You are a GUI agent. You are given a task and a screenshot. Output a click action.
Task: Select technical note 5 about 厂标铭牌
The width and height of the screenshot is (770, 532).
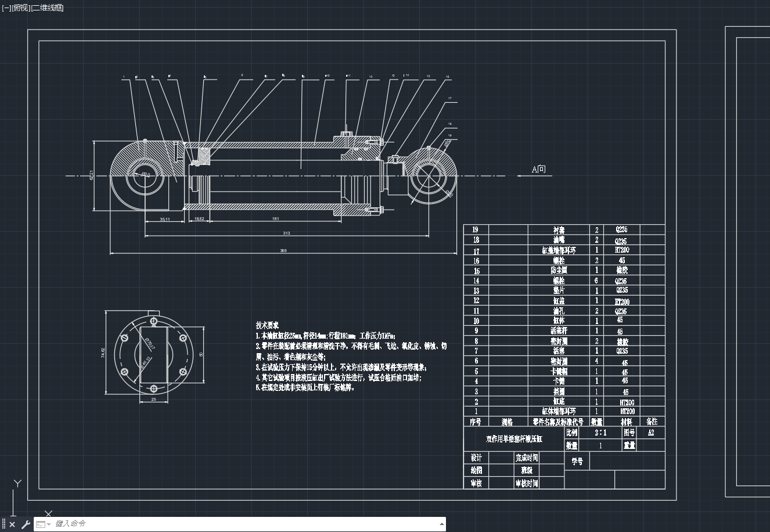point(305,387)
